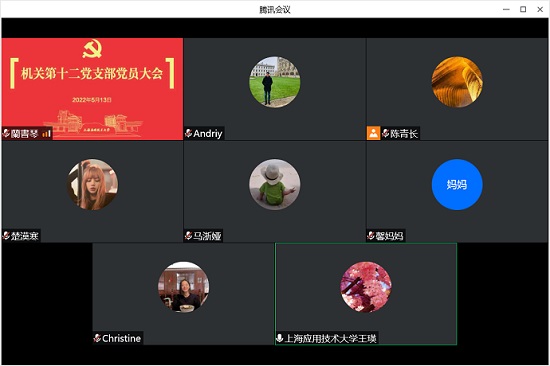The width and height of the screenshot is (550, 366).
Task: Click the muted mic icon beside 馨妈妈
Action: click(x=371, y=235)
